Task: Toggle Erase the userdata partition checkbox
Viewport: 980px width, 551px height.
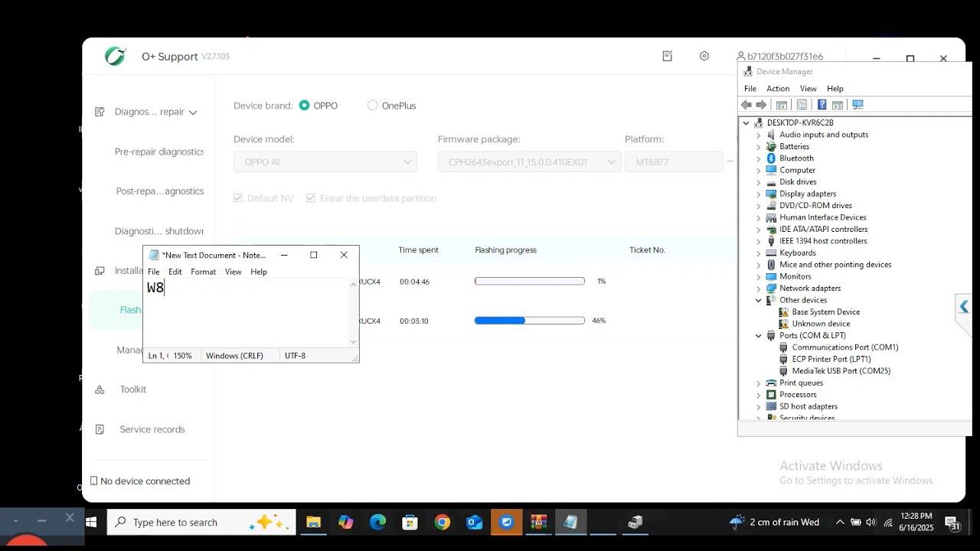Action: pos(311,198)
